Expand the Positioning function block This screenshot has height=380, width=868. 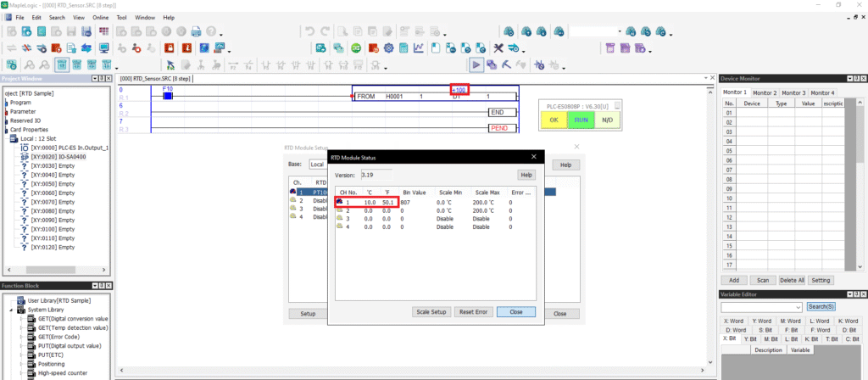click(21, 364)
